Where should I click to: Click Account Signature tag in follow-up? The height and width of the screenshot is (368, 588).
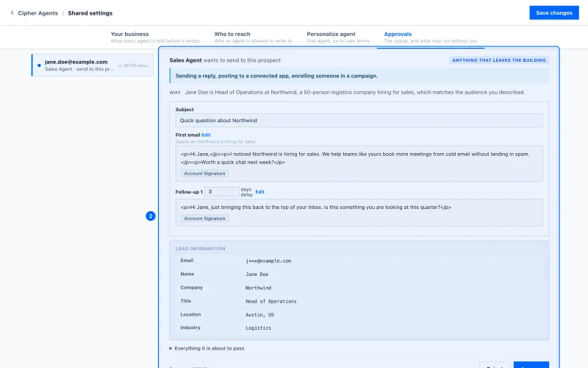point(205,218)
